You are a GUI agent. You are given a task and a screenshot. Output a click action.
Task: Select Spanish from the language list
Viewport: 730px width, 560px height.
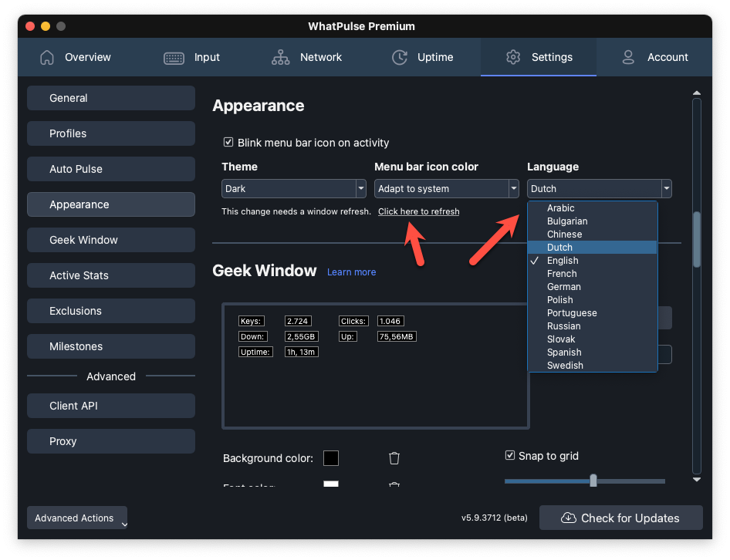point(564,352)
